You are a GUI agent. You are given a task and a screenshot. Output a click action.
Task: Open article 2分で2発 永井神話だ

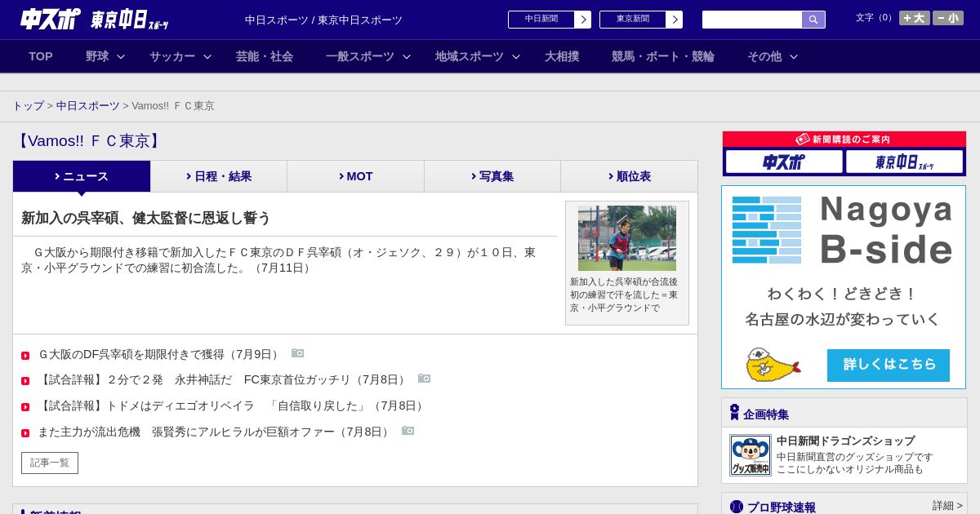pos(223,379)
